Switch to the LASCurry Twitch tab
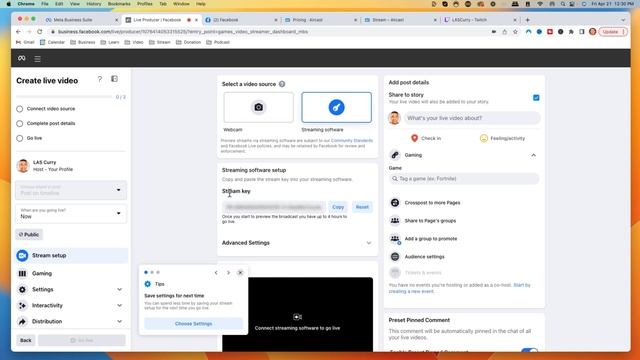This screenshot has width=640, height=360. pyautogui.click(x=481, y=20)
